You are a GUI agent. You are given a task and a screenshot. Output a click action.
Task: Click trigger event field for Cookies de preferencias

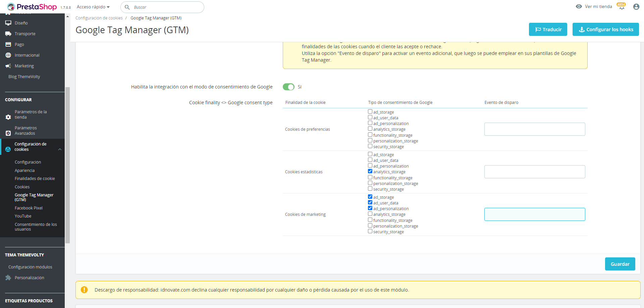click(x=535, y=129)
